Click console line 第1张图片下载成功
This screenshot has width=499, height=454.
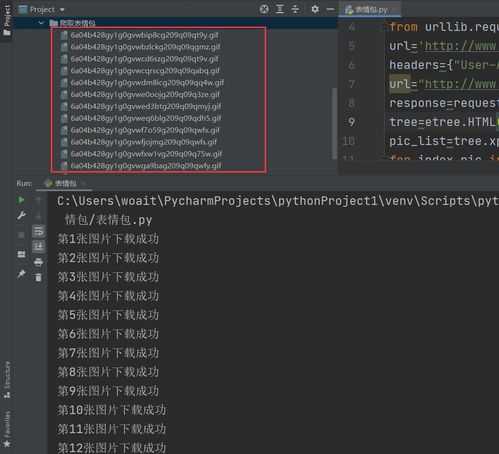[108, 239]
